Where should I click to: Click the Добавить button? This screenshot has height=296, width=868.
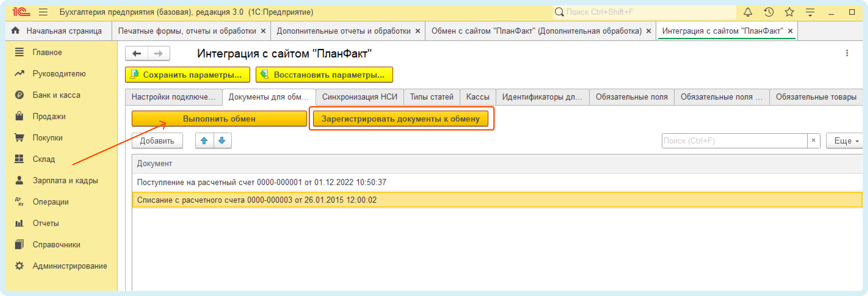[157, 141]
